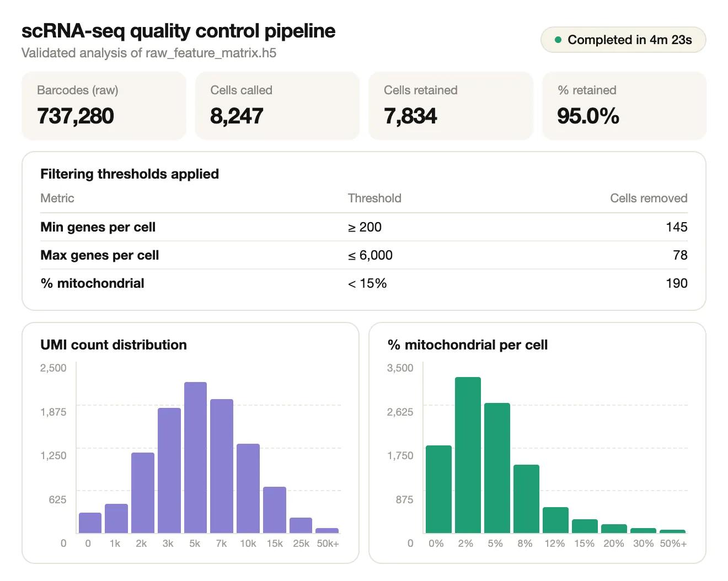Click the "Validated analysis of raw_feature_matrix.h5" subtitle
728x581 pixels.
click(x=149, y=53)
